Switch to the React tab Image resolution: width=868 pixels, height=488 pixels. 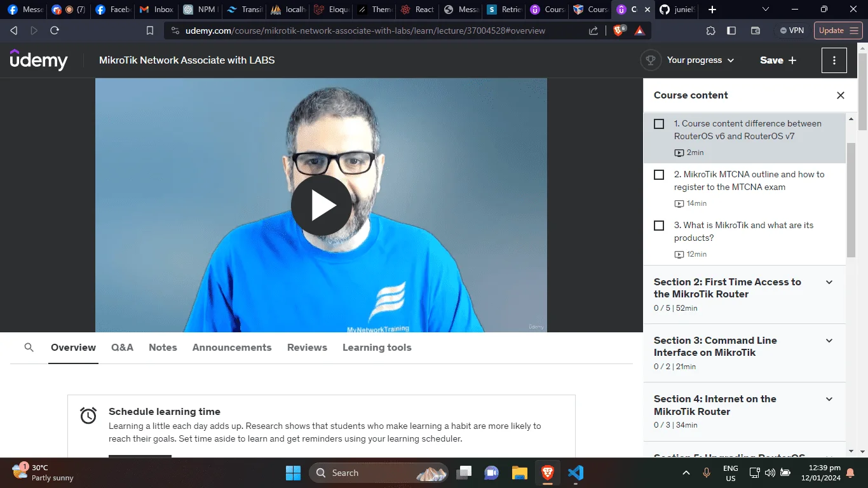tap(417, 10)
